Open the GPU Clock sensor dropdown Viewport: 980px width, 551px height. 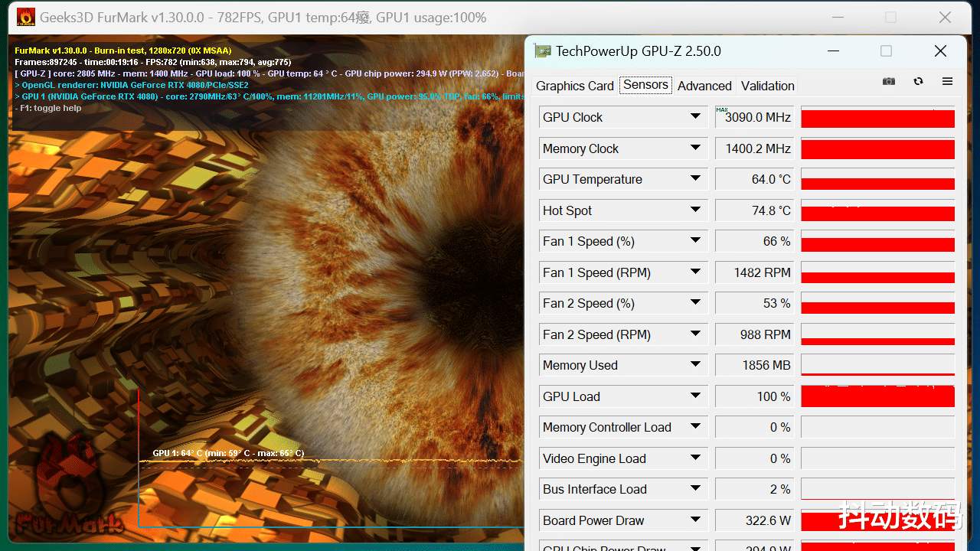[696, 117]
